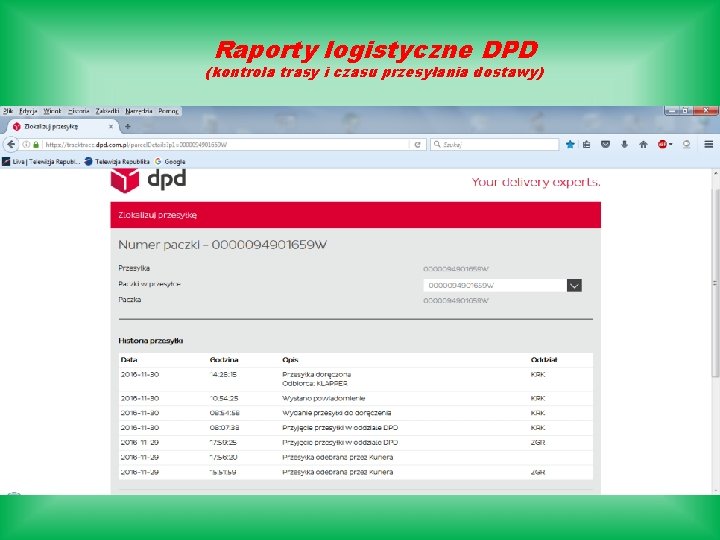
Task: Click the browser Back arrow button
Action: [x=11, y=145]
